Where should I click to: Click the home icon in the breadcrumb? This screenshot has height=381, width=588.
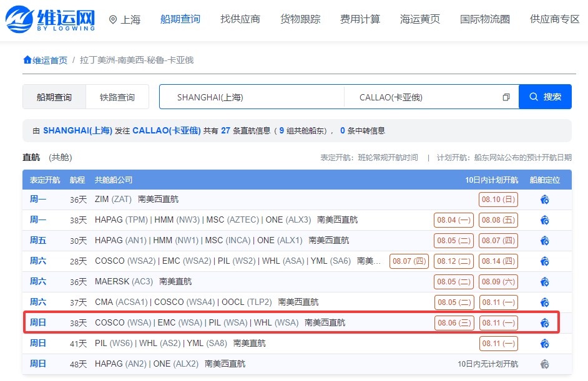coord(27,60)
